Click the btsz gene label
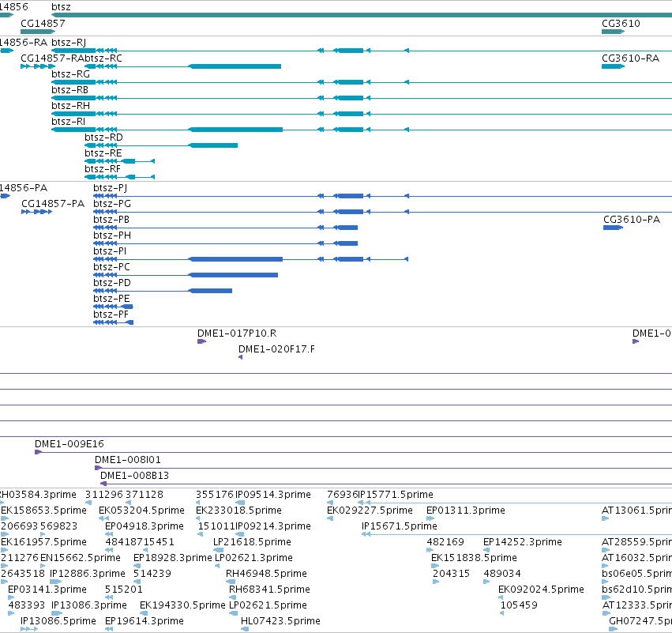This screenshot has height=633, width=672. coord(61,7)
